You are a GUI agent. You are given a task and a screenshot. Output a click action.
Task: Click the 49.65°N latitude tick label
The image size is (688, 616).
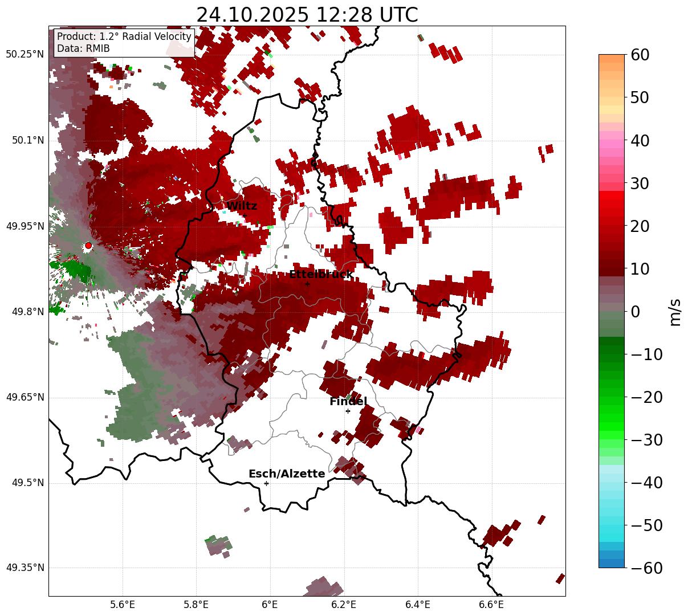[x=25, y=397]
